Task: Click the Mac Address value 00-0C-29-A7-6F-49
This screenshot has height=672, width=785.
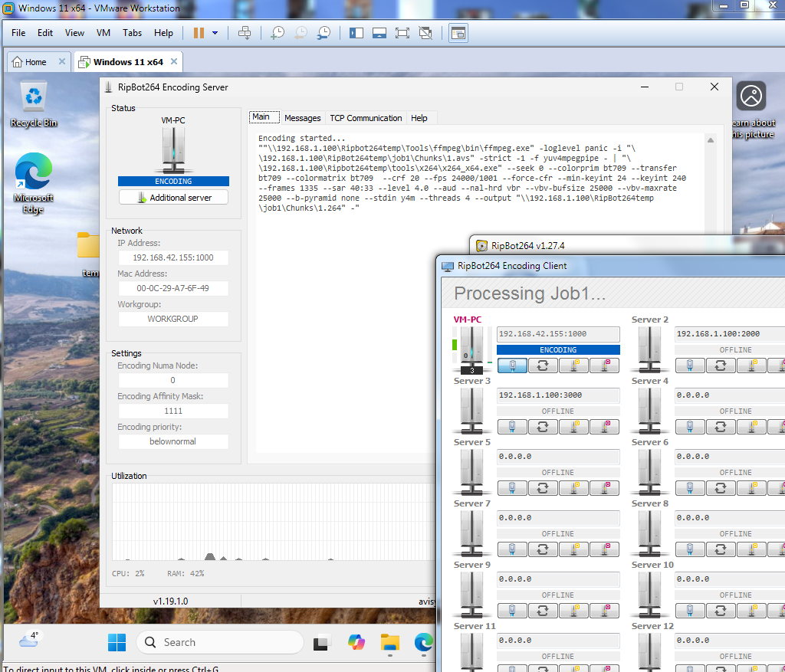Action: pos(173,288)
